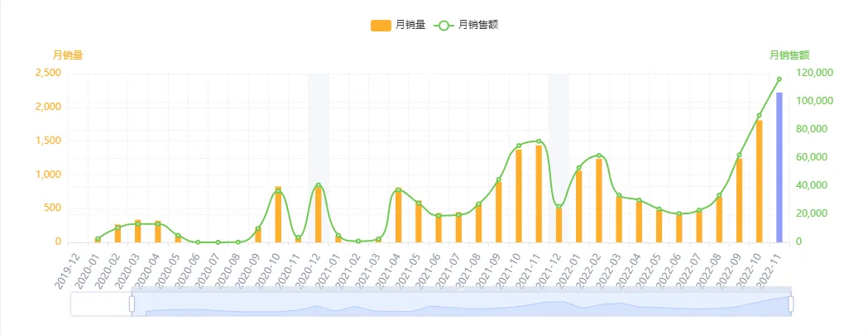Click the selected range of the data zoom bar
The height and width of the screenshot is (335, 868).
click(x=461, y=304)
